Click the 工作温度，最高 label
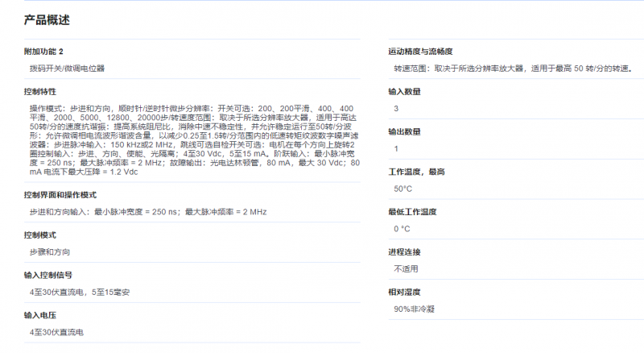This screenshot has width=644, height=353. (417, 172)
